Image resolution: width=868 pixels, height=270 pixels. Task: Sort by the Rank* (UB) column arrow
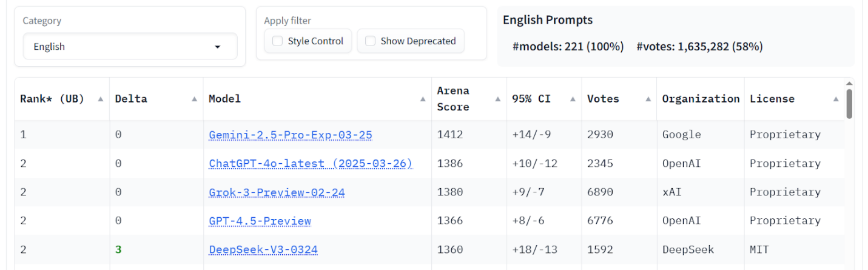[x=101, y=99]
